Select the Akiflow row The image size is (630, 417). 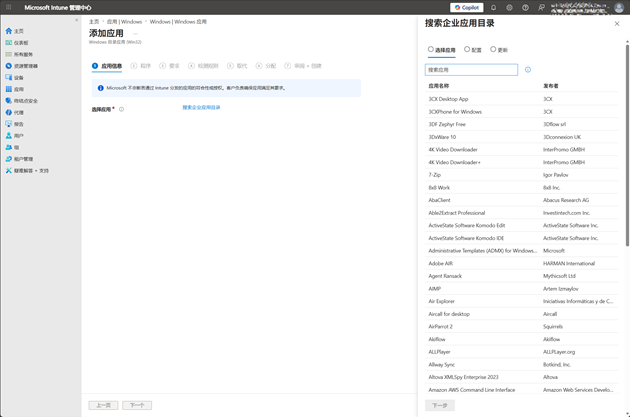[x=522, y=339]
